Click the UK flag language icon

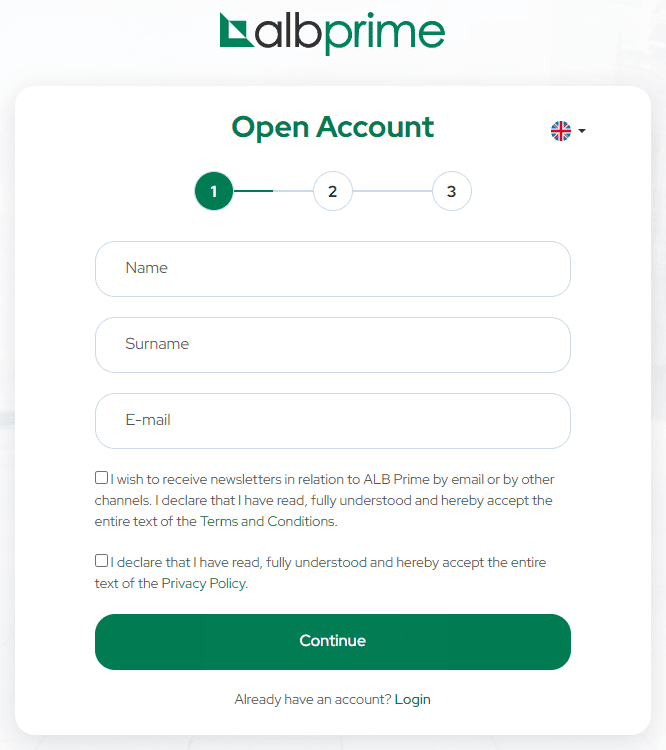[561, 131]
